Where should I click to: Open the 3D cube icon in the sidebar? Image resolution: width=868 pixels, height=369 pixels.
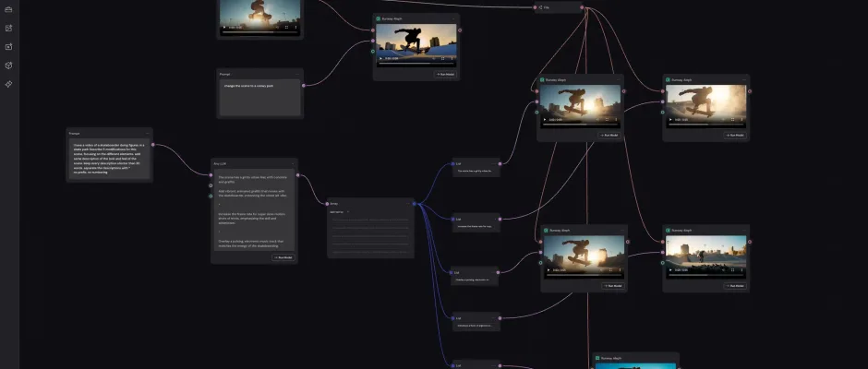pos(8,65)
